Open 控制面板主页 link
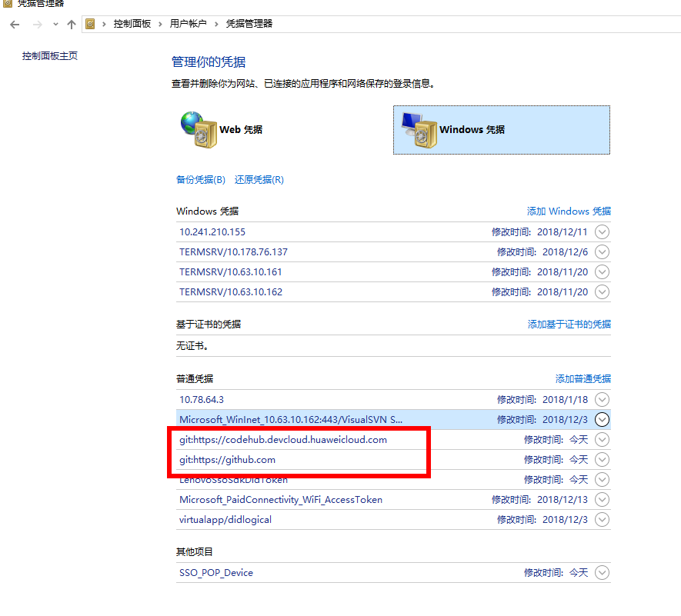The width and height of the screenshot is (681, 616). [x=50, y=56]
